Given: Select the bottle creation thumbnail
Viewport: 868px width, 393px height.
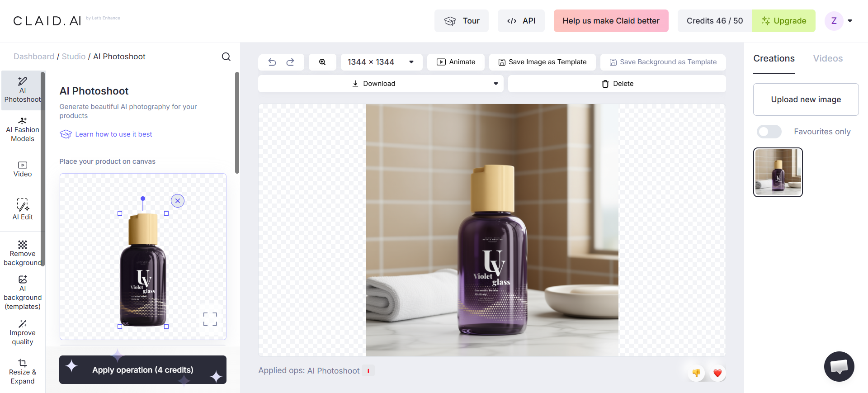Looking at the screenshot, I should point(778,172).
